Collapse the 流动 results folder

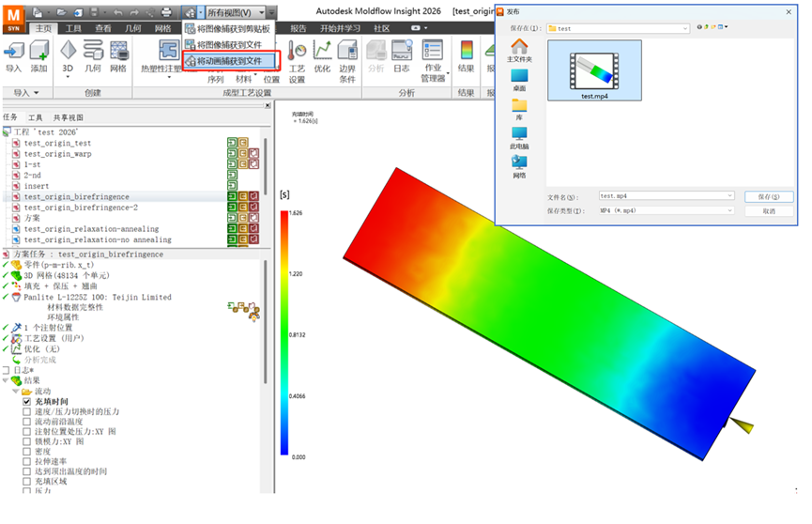(x=16, y=392)
